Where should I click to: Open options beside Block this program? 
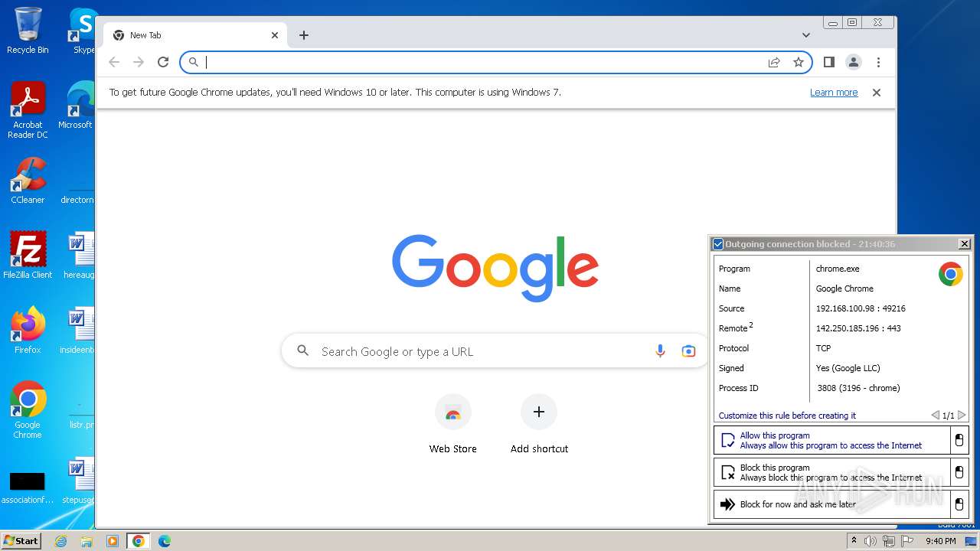pos(959,472)
